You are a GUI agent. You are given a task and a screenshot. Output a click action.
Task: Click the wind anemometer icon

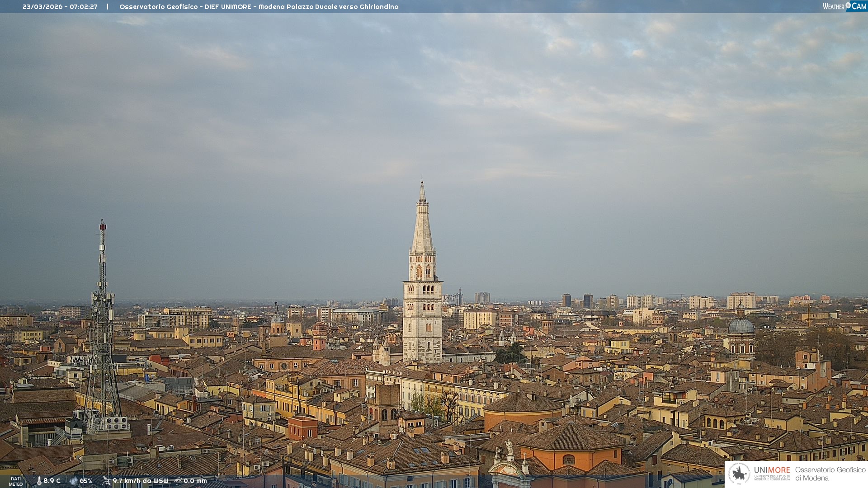(106, 481)
